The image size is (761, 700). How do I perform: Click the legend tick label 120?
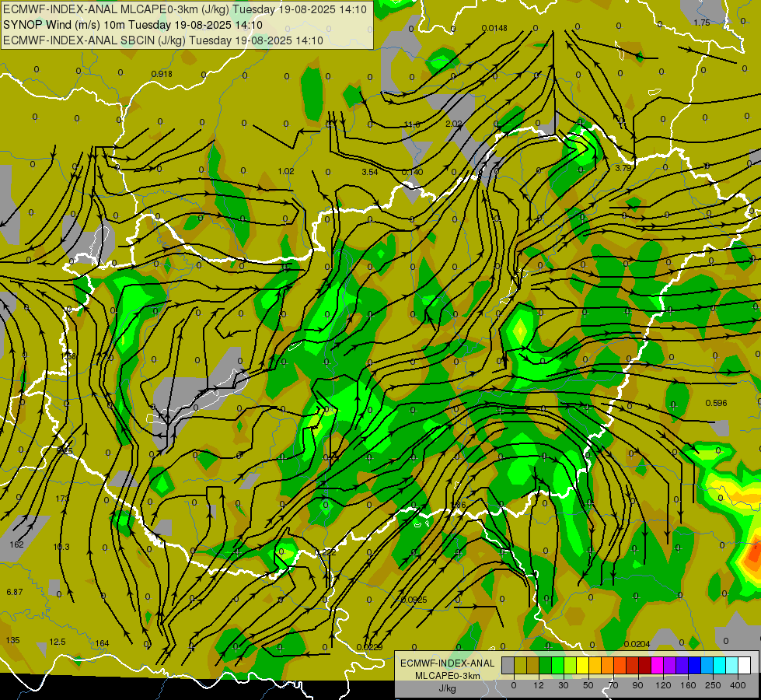[663, 685]
